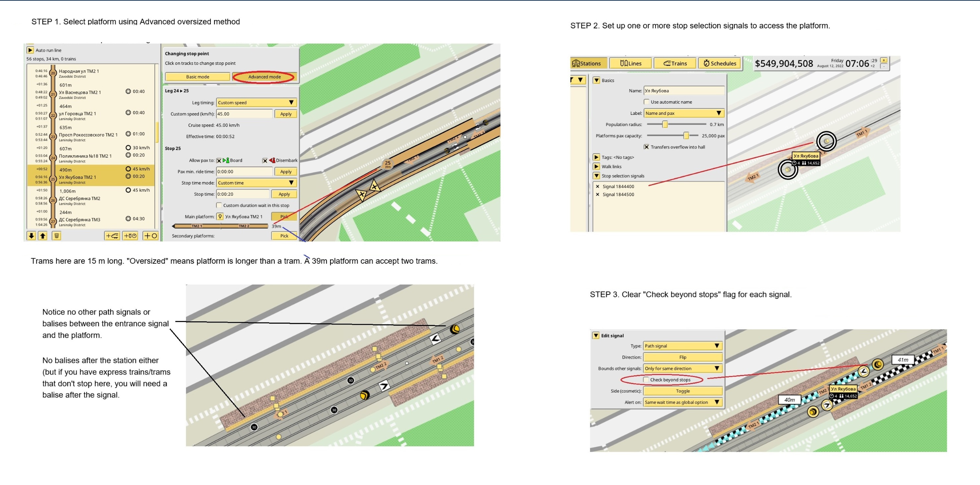Click the Auto run line play icon
This screenshot has width=980, height=485.
click(x=30, y=50)
